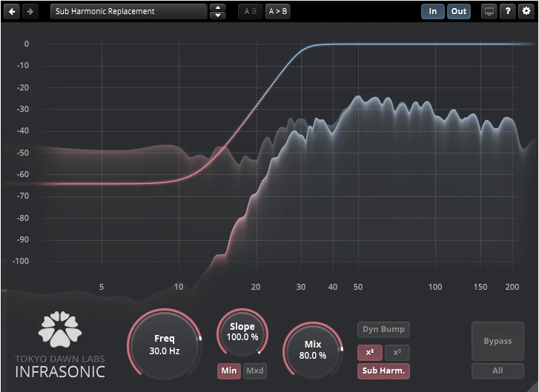539x392 pixels.
Task: Select Mxd phase mode
Action: [255, 371]
